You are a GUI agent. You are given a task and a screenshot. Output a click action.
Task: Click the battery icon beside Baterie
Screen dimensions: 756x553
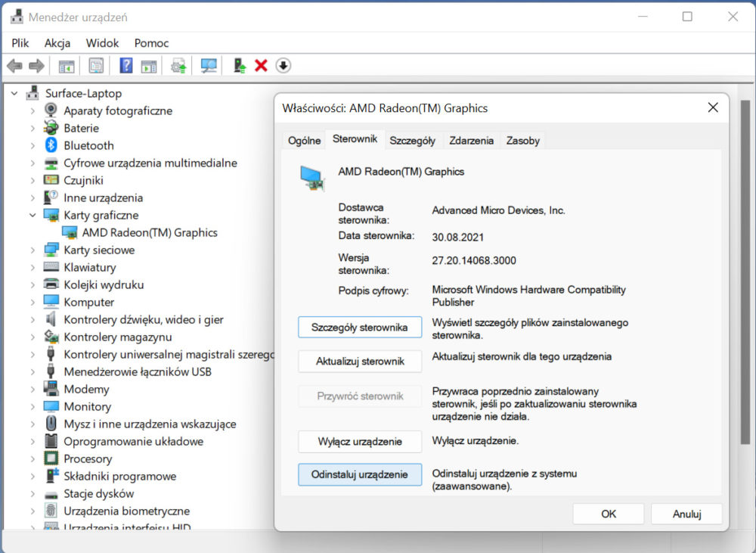[51, 128]
